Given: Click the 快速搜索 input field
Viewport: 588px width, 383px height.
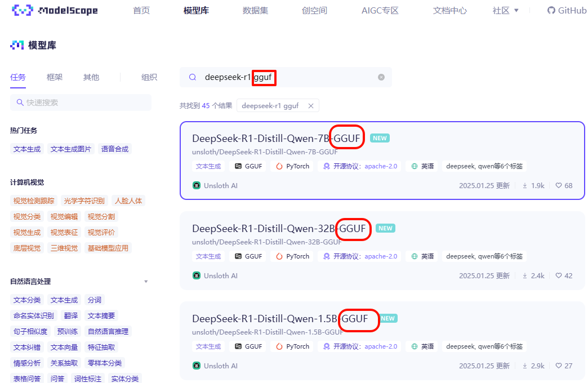Looking at the screenshot, I should (81, 103).
